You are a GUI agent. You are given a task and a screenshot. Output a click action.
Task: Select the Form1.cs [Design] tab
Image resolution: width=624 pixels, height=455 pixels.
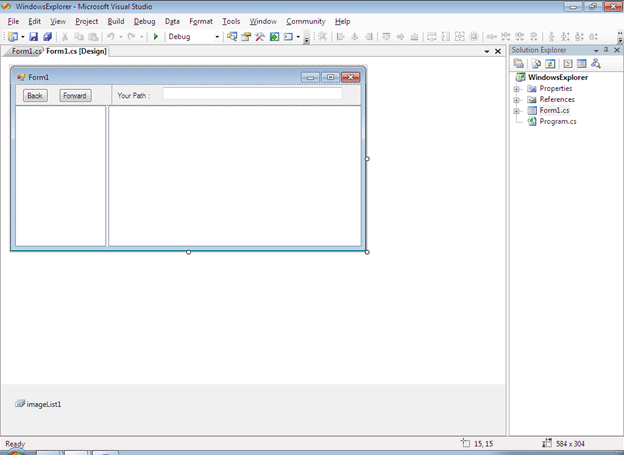(x=76, y=51)
